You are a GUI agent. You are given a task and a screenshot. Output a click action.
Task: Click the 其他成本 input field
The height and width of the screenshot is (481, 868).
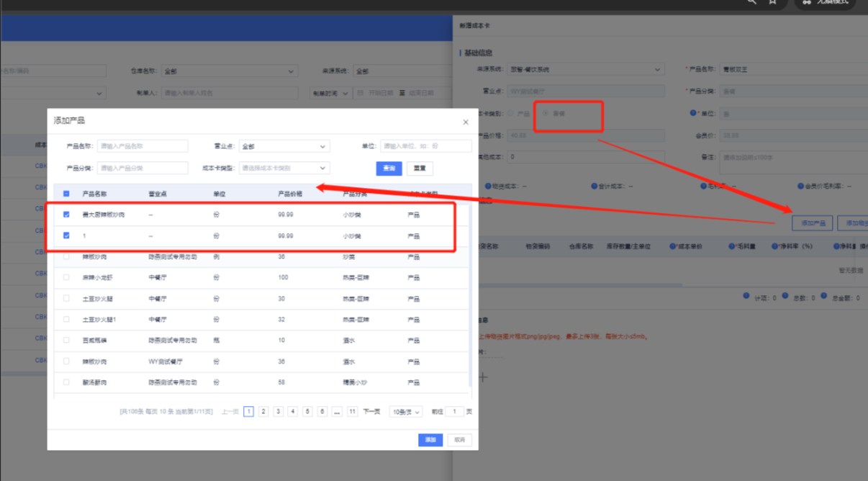[x=585, y=156]
